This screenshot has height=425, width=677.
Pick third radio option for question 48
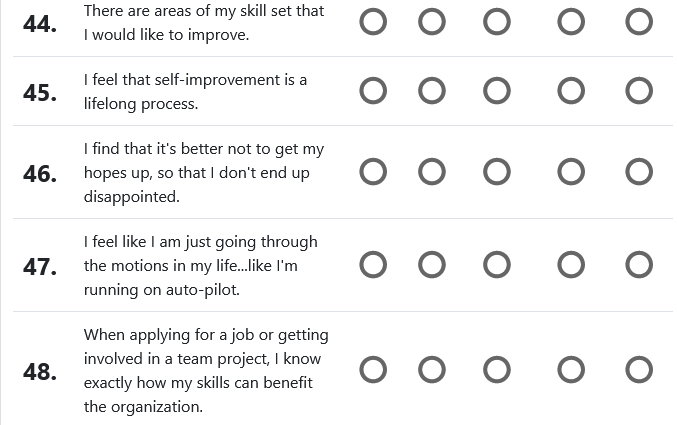(x=497, y=370)
